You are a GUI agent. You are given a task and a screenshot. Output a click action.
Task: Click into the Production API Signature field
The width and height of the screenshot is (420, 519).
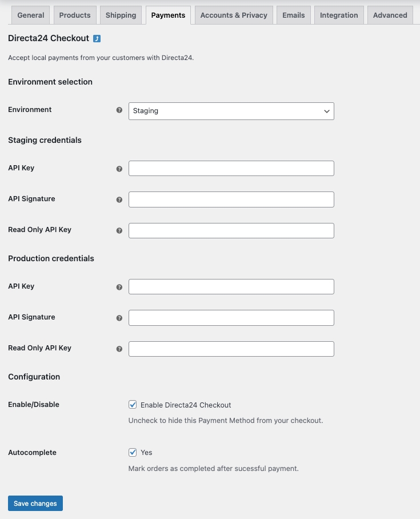click(231, 318)
